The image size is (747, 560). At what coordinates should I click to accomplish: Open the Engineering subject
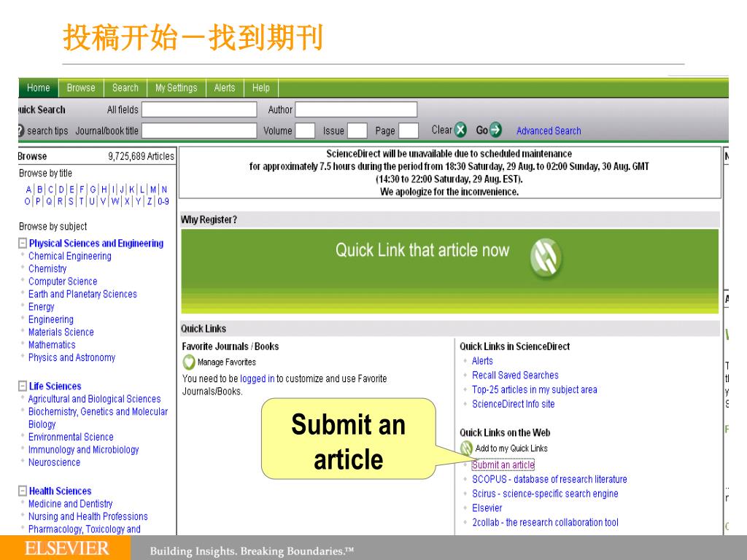tap(51, 319)
